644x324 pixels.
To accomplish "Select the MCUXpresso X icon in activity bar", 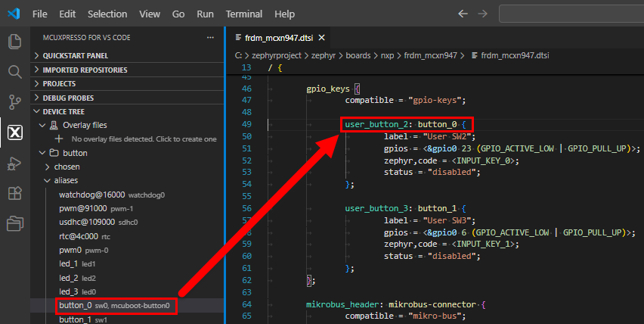I will (15, 132).
